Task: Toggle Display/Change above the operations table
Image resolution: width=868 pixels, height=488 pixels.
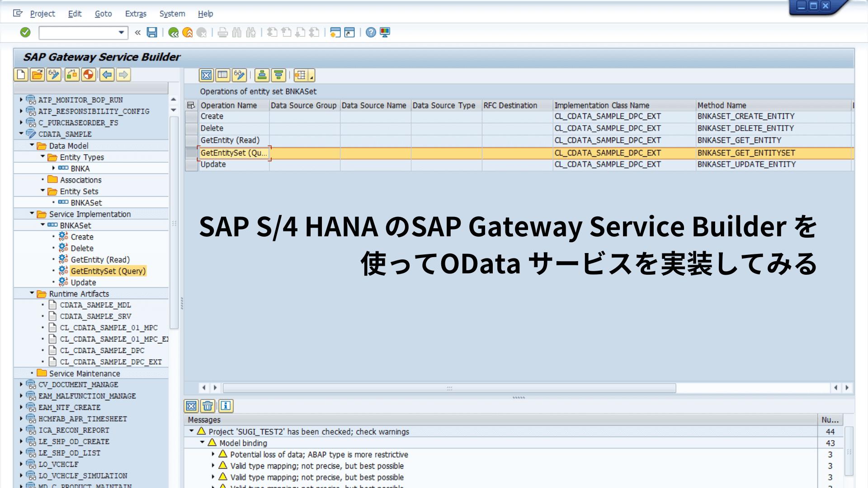Action: pyautogui.click(x=239, y=75)
